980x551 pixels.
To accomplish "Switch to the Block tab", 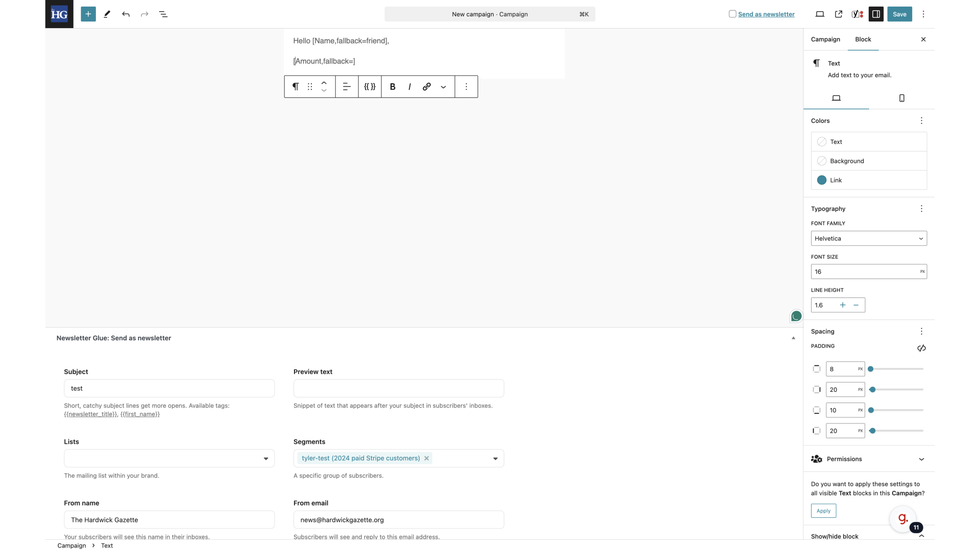I will coord(863,38).
